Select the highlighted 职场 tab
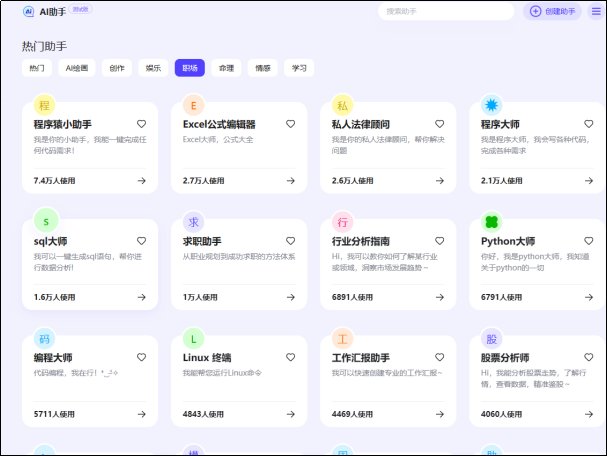This screenshot has width=607, height=456. tap(190, 68)
